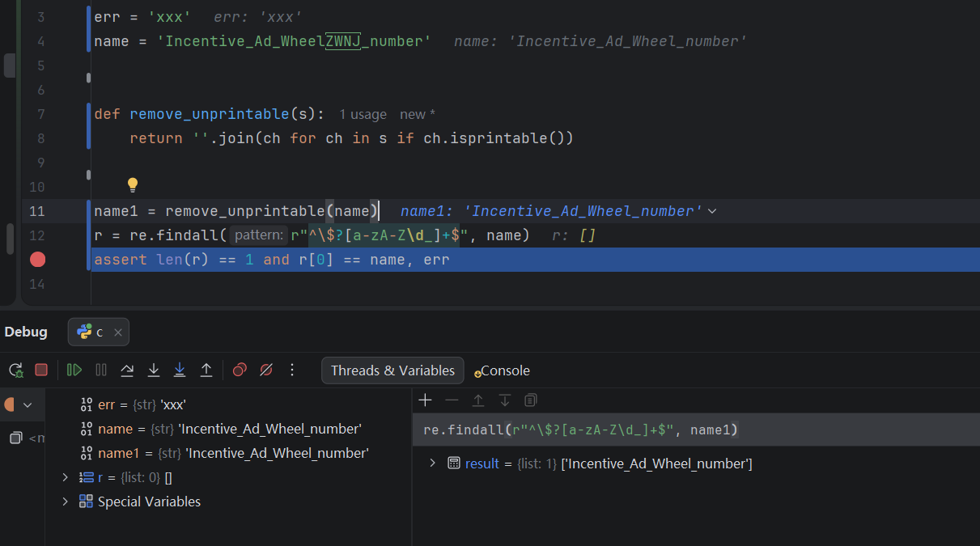
Task: Click result watch calculator icon
Action: coord(454,463)
